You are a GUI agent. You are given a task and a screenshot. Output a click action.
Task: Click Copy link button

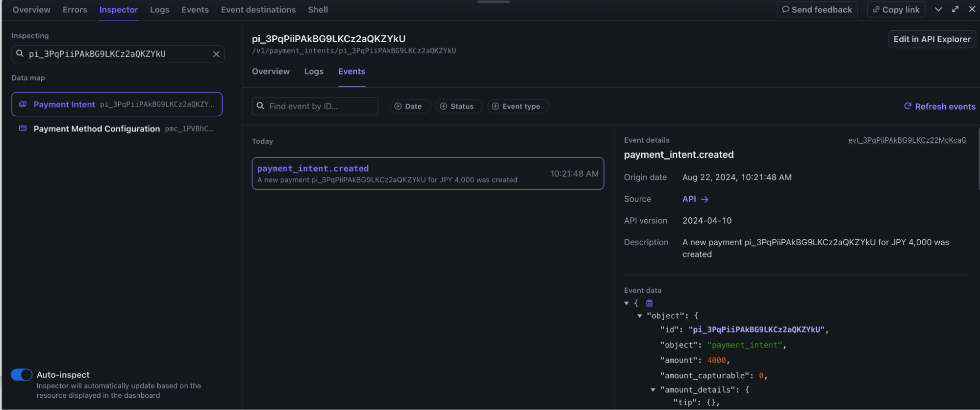(x=896, y=10)
